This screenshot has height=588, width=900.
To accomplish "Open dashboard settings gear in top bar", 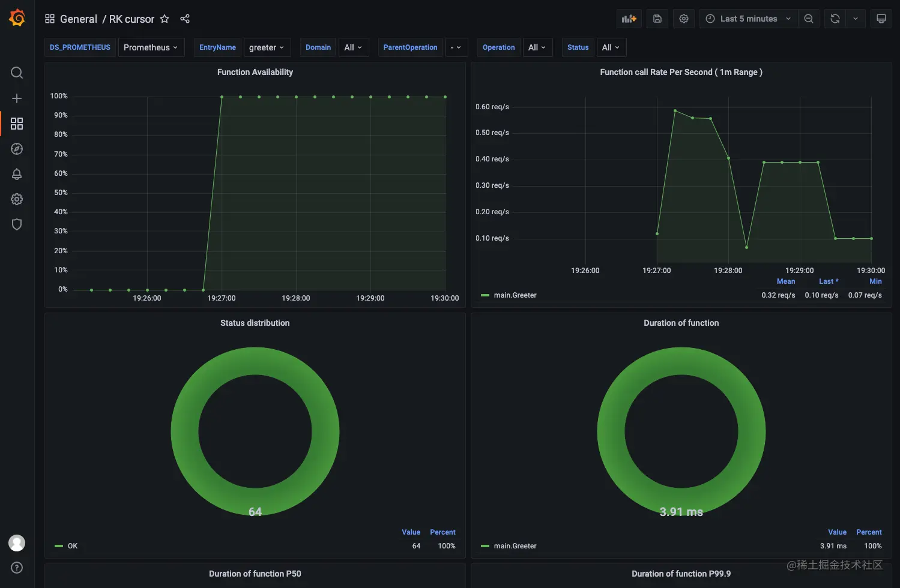I will point(684,19).
